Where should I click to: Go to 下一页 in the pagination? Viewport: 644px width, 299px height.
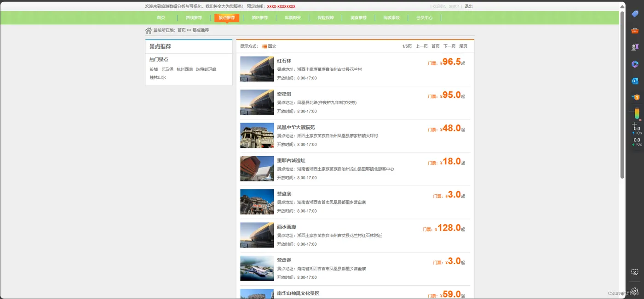[x=449, y=46]
